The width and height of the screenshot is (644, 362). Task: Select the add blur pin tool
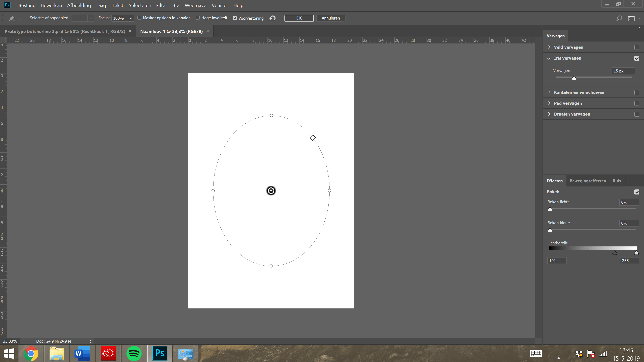click(12, 18)
